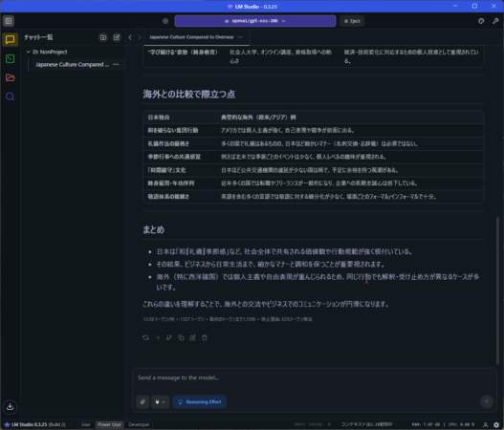Switch to Developer mode
The image size is (504, 430).
[139, 424]
